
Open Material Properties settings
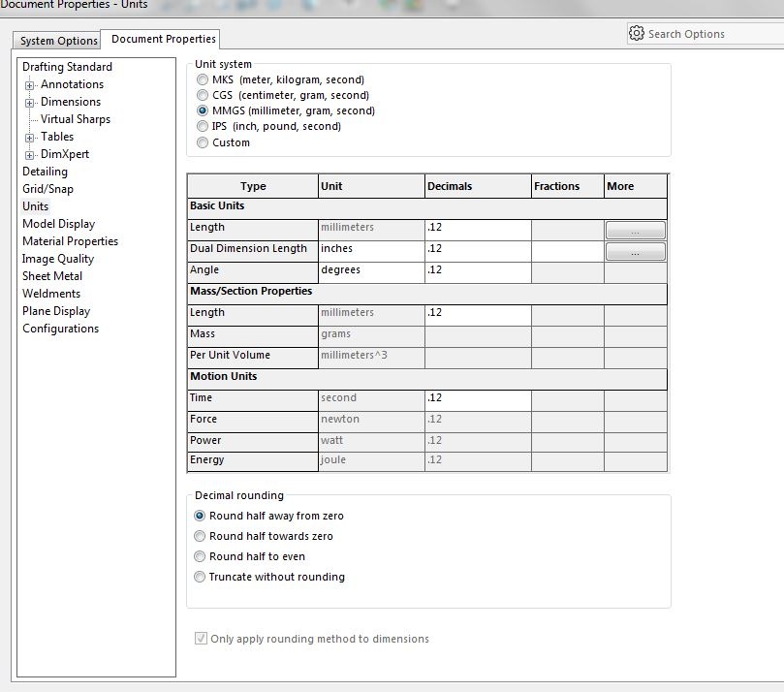70,241
